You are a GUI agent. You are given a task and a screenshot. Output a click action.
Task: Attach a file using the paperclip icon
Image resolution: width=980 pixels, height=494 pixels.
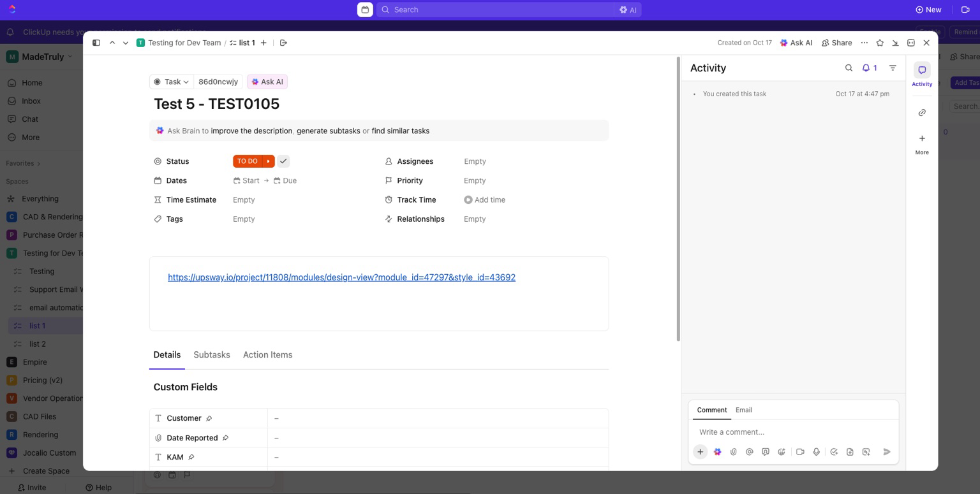point(734,452)
